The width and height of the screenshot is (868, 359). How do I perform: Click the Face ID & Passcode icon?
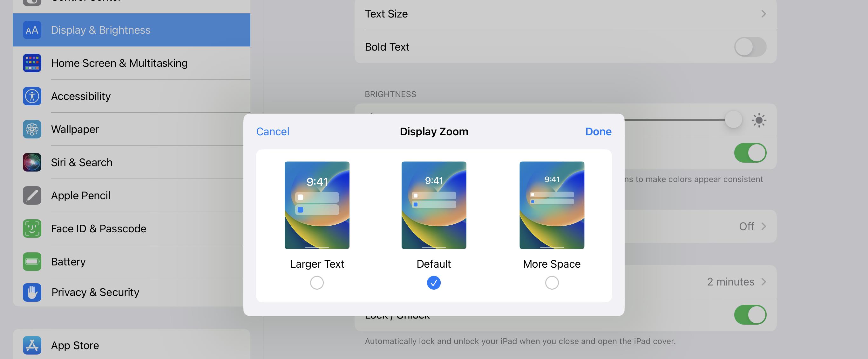[32, 229]
